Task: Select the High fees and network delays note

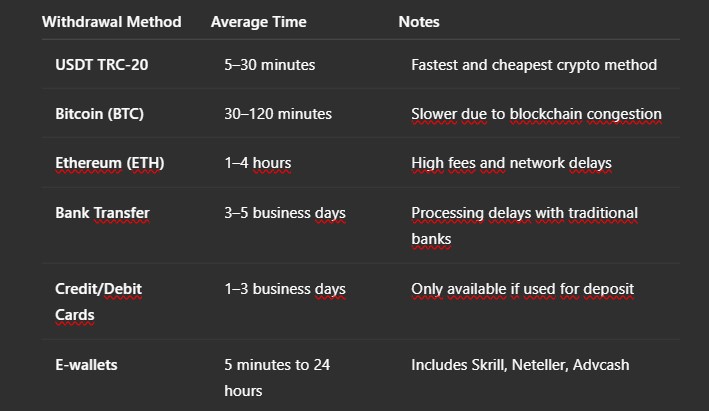Action: (x=511, y=163)
